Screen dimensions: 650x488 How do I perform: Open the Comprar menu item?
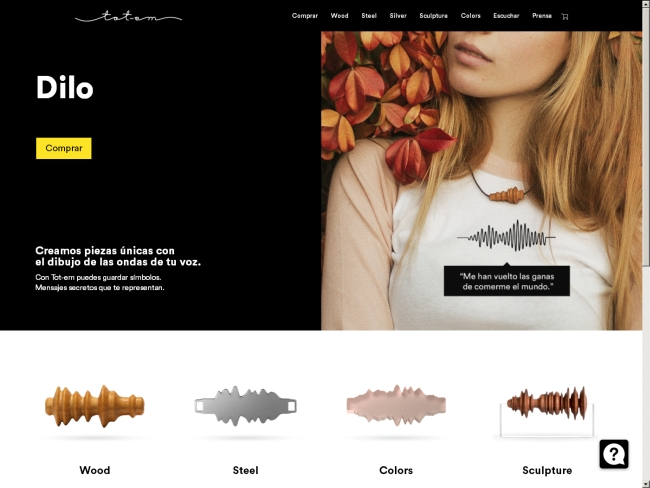point(305,16)
